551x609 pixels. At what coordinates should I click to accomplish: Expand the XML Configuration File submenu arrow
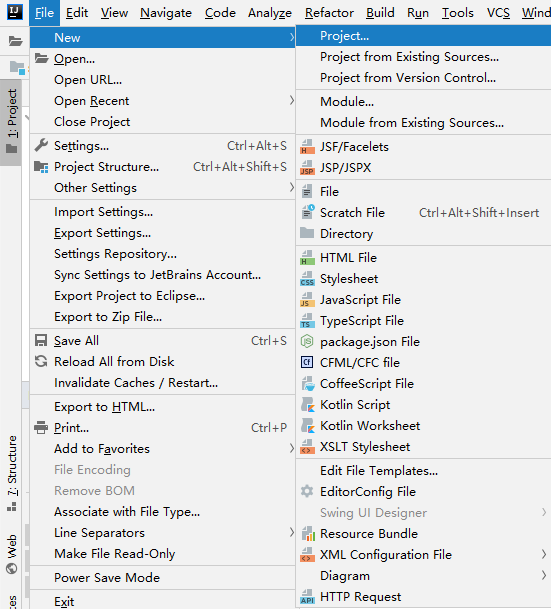544,555
